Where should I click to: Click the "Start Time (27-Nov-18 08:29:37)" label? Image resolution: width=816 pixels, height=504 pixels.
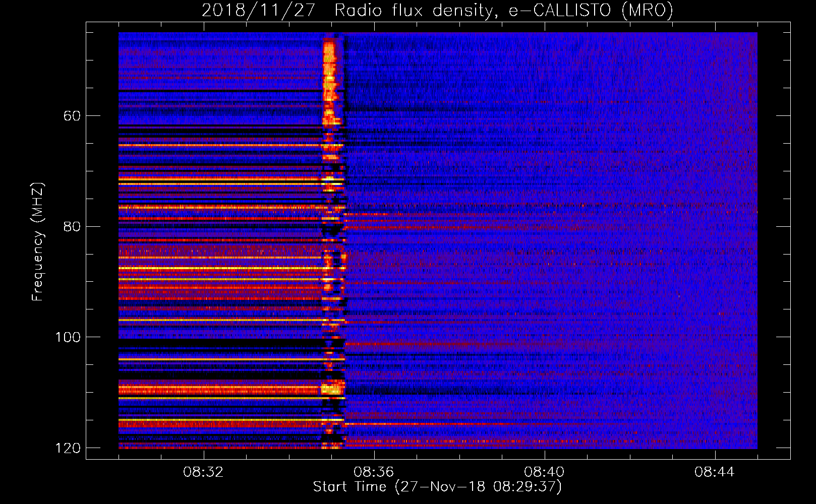437,487
